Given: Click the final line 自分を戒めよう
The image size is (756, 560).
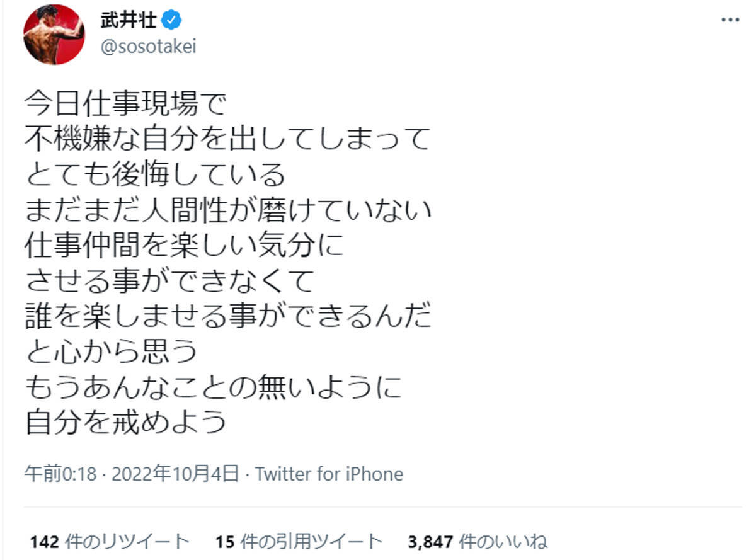Looking at the screenshot, I should [126, 424].
